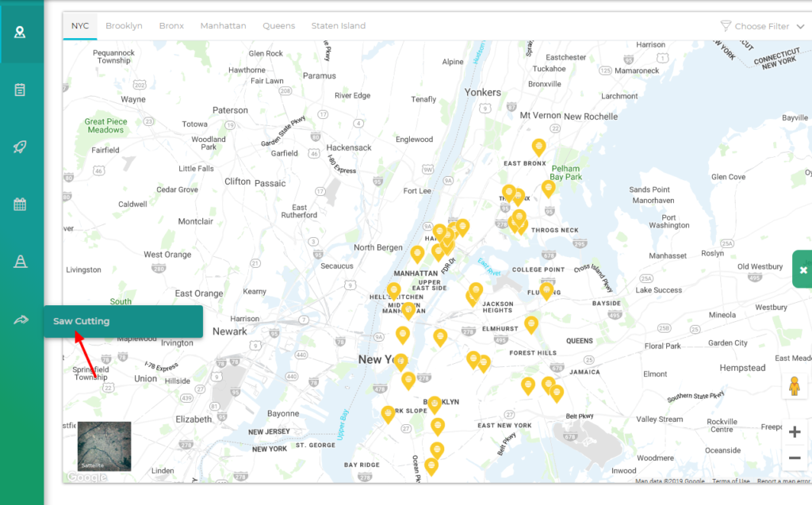This screenshot has width=812, height=505.
Task: Expand the Choose Filter dropdown
Action: [799, 26]
